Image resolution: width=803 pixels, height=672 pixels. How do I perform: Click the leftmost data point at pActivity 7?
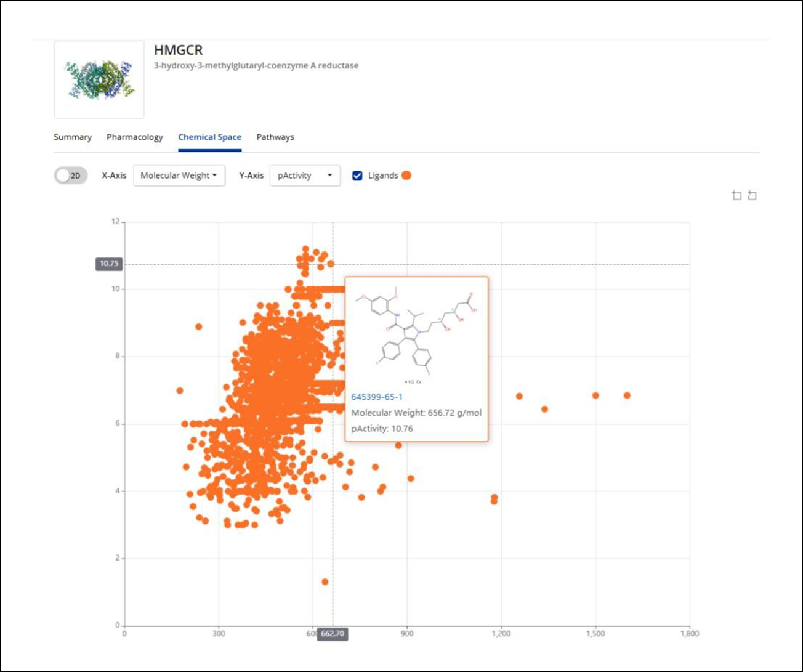point(180,391)
